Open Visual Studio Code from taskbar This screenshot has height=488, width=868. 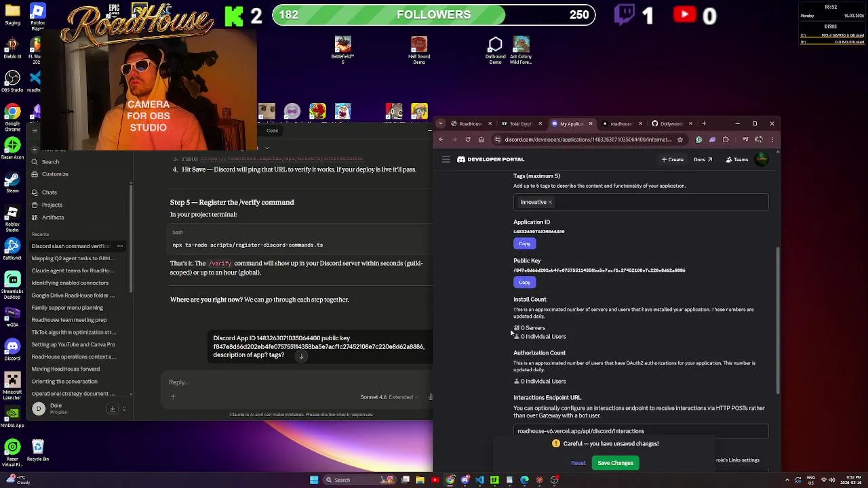(479, 480)
